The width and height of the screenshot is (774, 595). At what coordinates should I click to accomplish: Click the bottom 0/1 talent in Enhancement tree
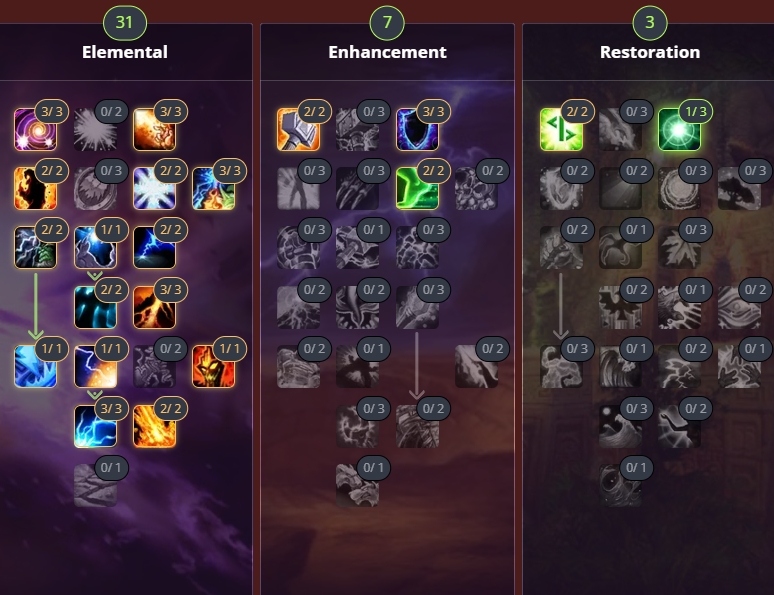coord(357,485)
